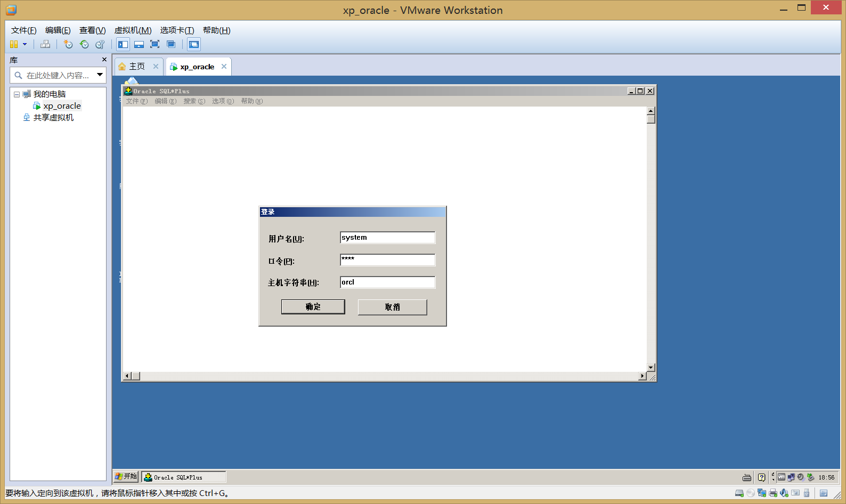Screen dimensions: 846x504
Task: Click the printer device status icon
Action: coord(773,493)
